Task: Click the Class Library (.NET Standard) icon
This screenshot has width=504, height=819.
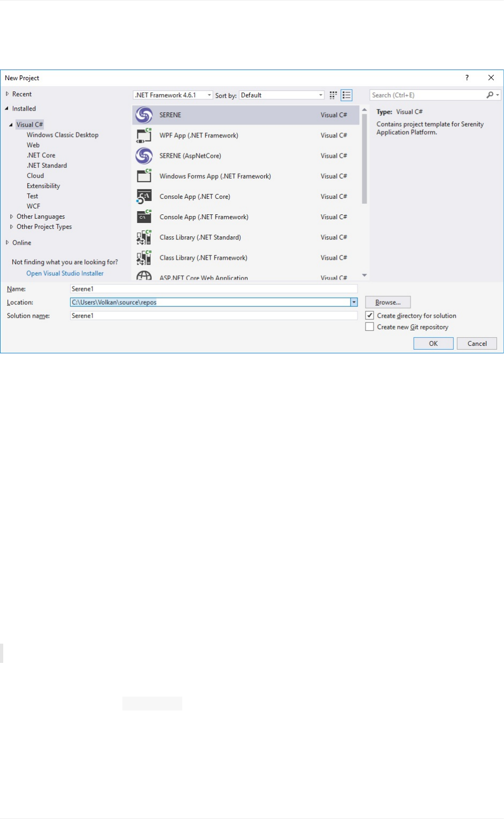Action: pyautogui.click(x=144, y=237)
